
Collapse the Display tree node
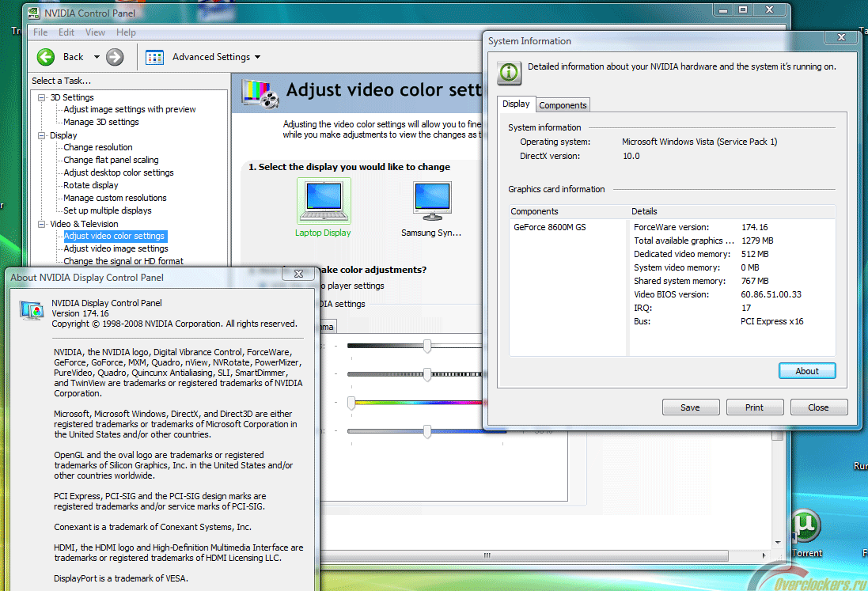41,135
